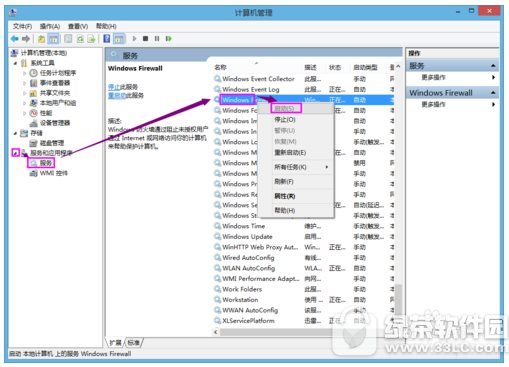Sort by the 启动类型 column header
The height and width of the screenshot is (367, 509).
click(x=369, y=67)
